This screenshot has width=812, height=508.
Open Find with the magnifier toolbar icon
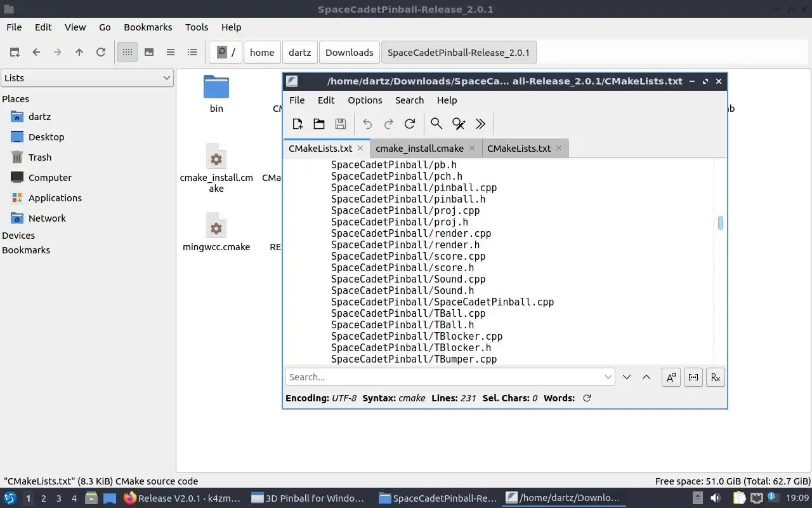click(436, 124)
